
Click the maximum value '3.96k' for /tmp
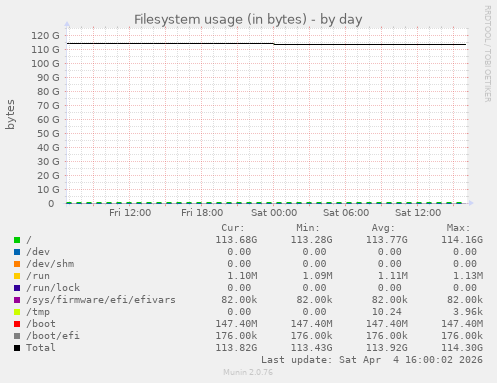[x=468, y=312]
